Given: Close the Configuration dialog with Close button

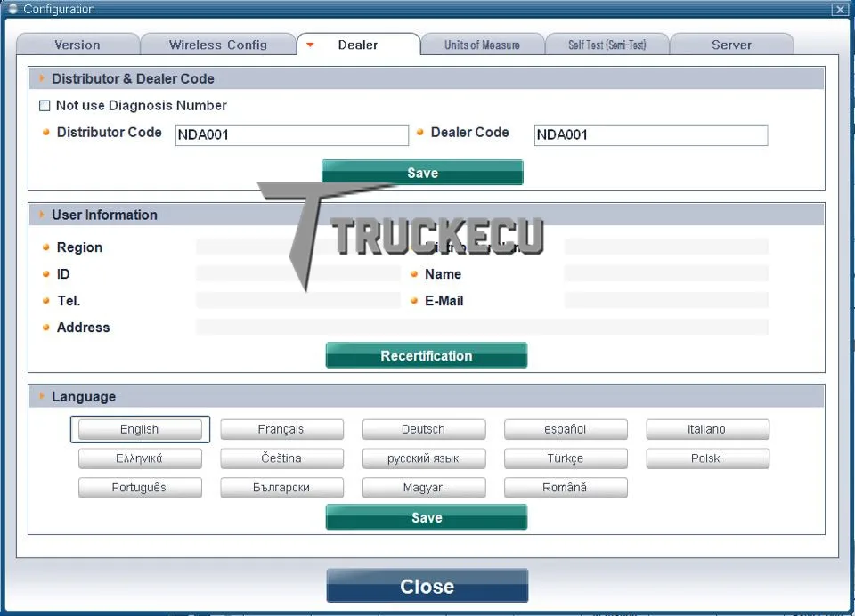Looking at the screenshot, I should coord(427,586).
